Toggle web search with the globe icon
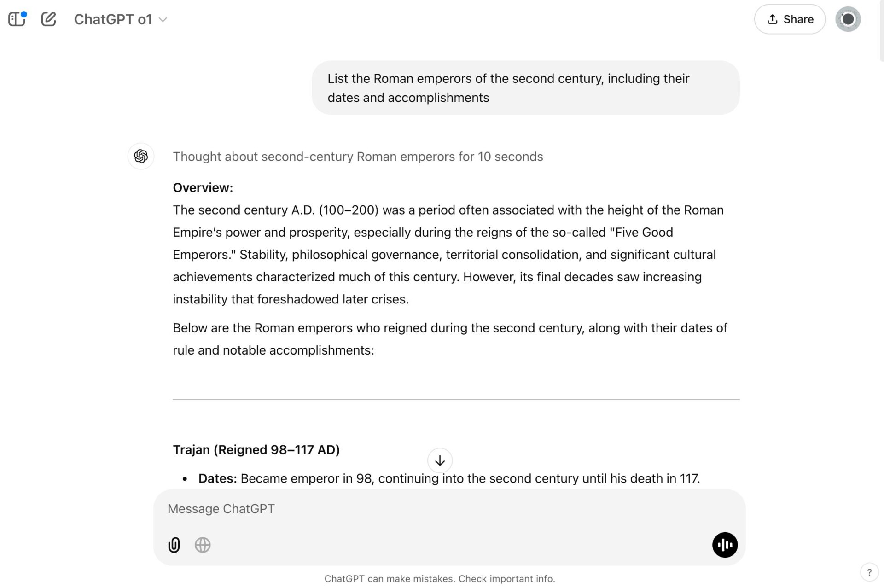 tap(203, 545)
